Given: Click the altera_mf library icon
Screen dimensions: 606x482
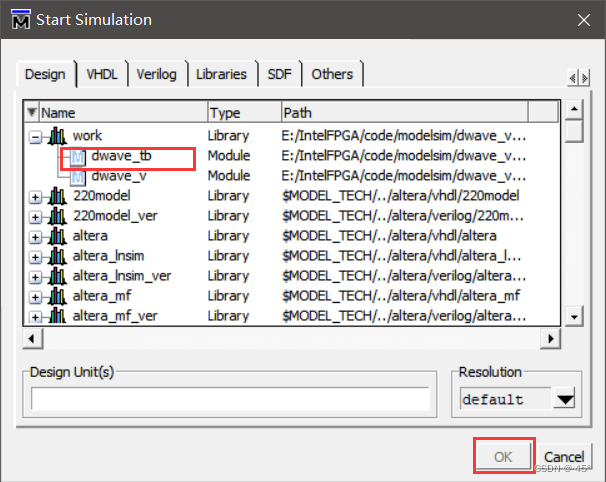Looking at the screenshot, I should (x=57, y=296).
